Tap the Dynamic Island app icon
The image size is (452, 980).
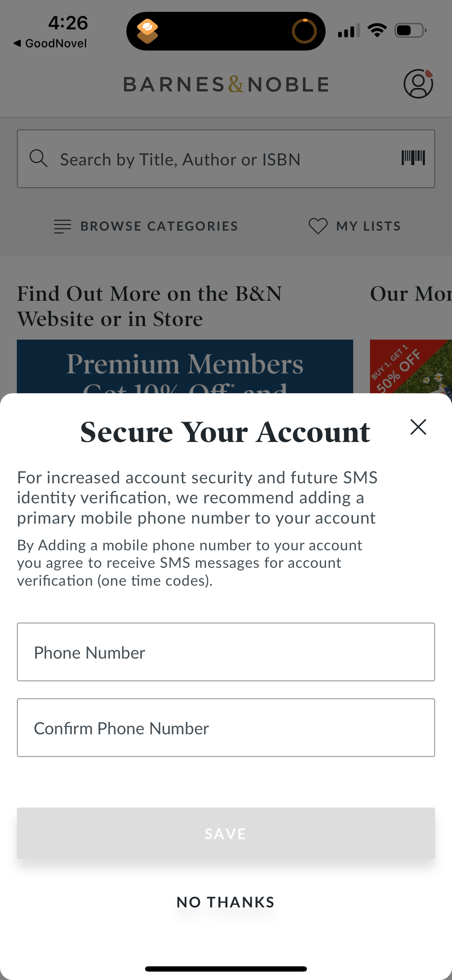pos(148,31)
